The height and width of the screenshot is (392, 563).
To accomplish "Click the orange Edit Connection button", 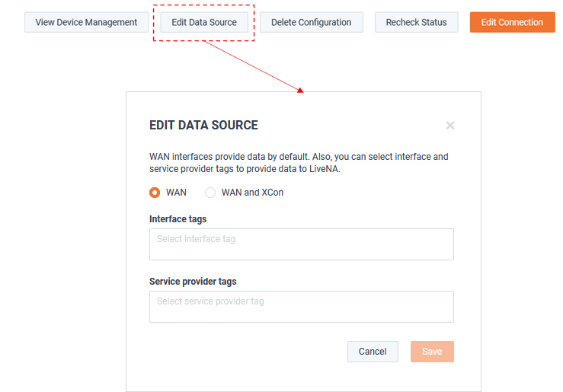I will click(x=513, y=22).
